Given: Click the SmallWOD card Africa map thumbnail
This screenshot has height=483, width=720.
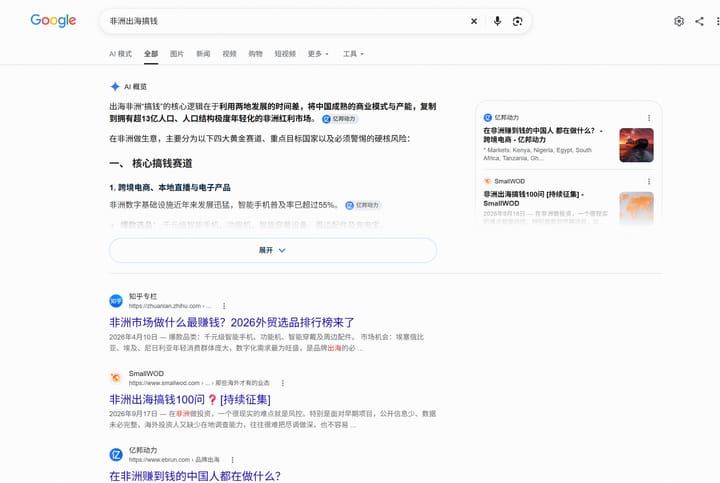Looking at the screenshot, I should tap(636, 208).
